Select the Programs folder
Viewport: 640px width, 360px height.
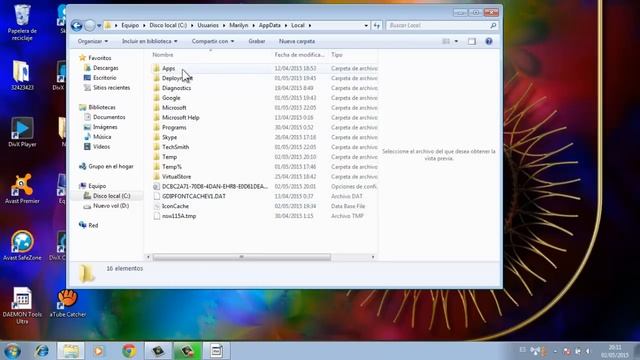tap(174, 127)
